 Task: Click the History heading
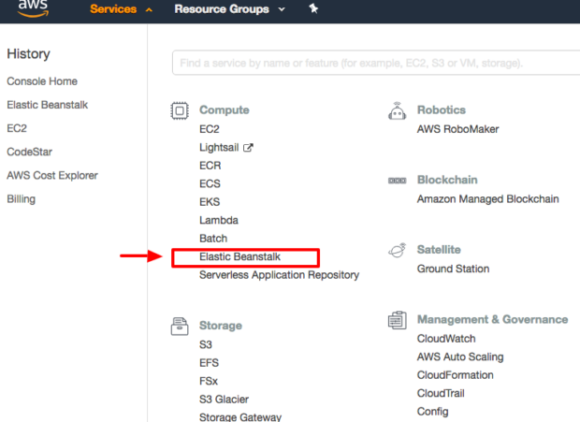coord(28,54)
